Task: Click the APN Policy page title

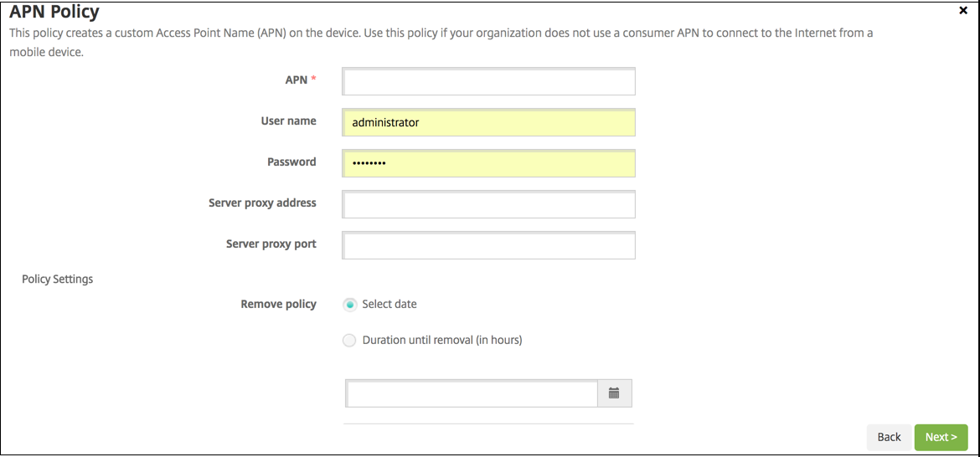Action: pos(54,12)
